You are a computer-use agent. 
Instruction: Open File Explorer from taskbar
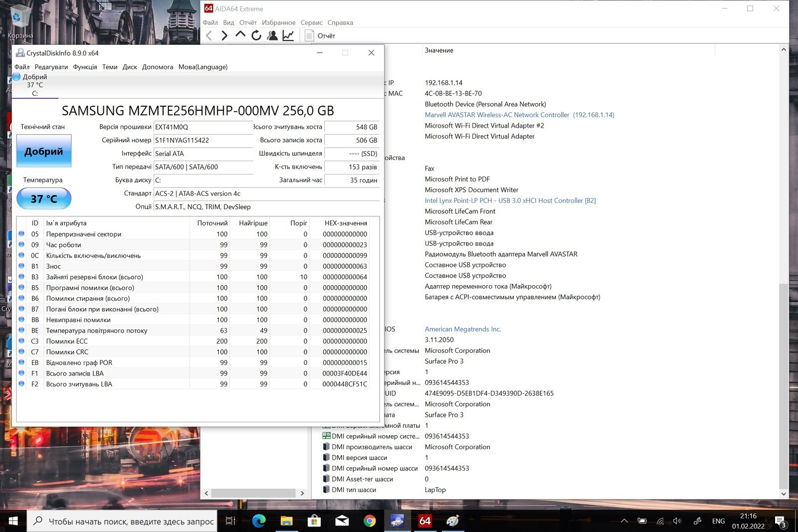286,521
